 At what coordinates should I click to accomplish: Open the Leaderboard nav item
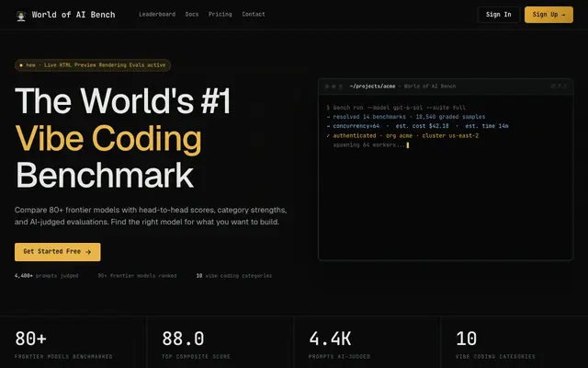tap(157, 15)
